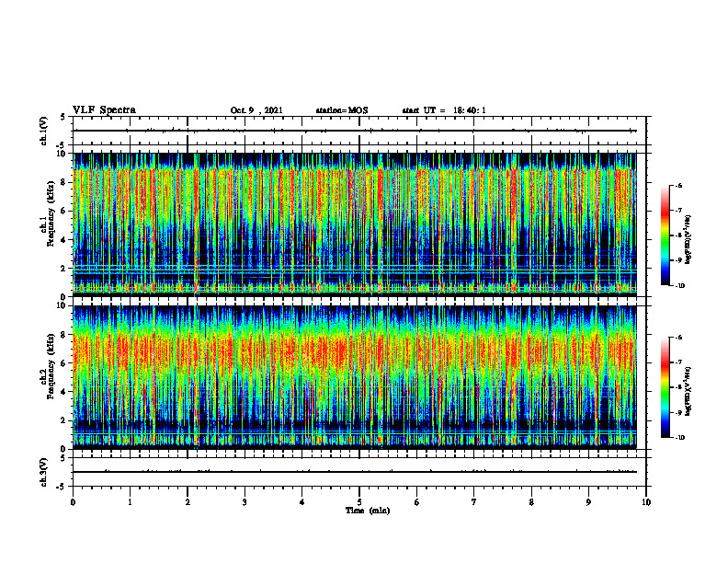Image resolution: width=728 pixels, height=563 pixels.
Task: Click the "5" tick on ch.1(V) axis
Action: coord(63,117)
